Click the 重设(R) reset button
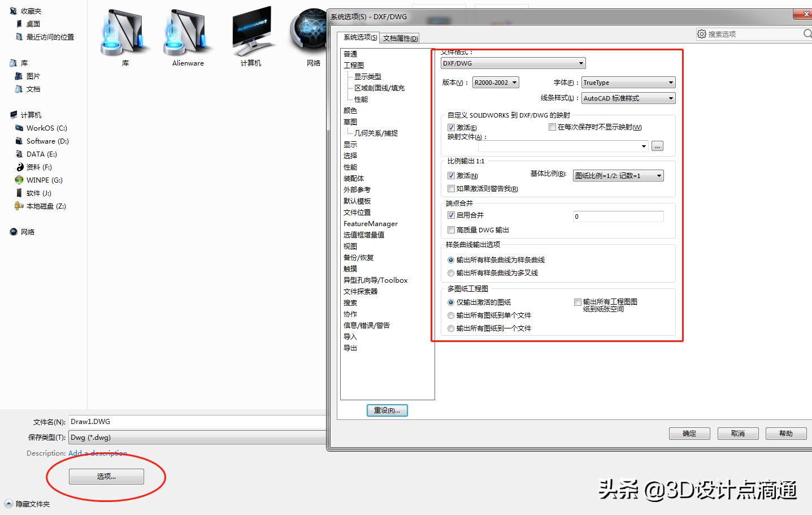This screenshot has height=515, width=812. 387,410
